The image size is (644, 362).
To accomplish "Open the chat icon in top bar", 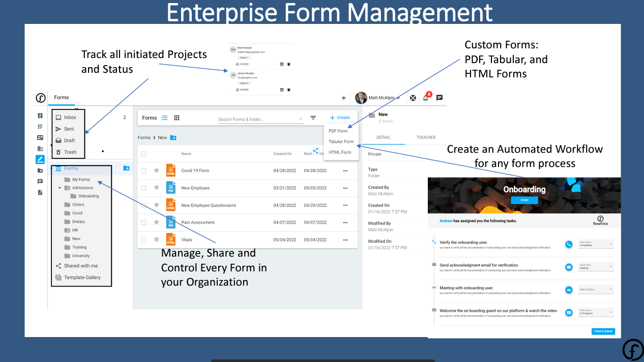I will coord(440,98).
